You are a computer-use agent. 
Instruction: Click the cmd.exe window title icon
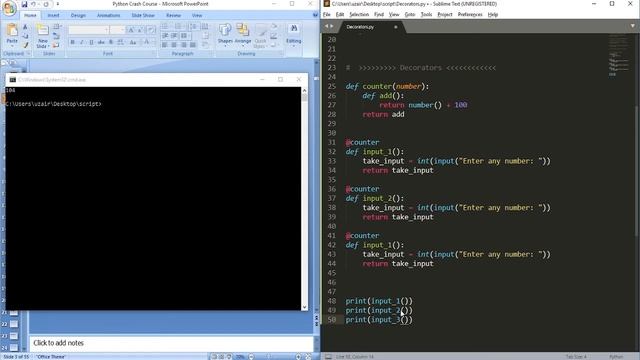(x=12, y=80)
